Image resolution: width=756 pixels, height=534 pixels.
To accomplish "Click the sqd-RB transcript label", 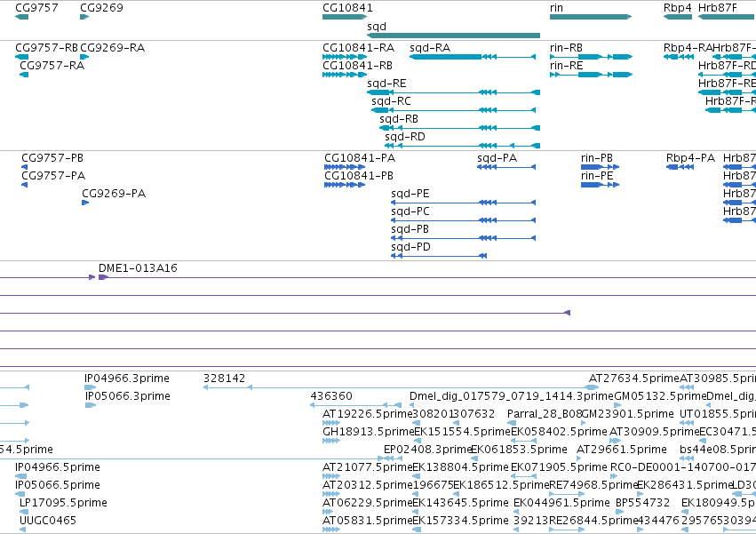I will (399, 119).
